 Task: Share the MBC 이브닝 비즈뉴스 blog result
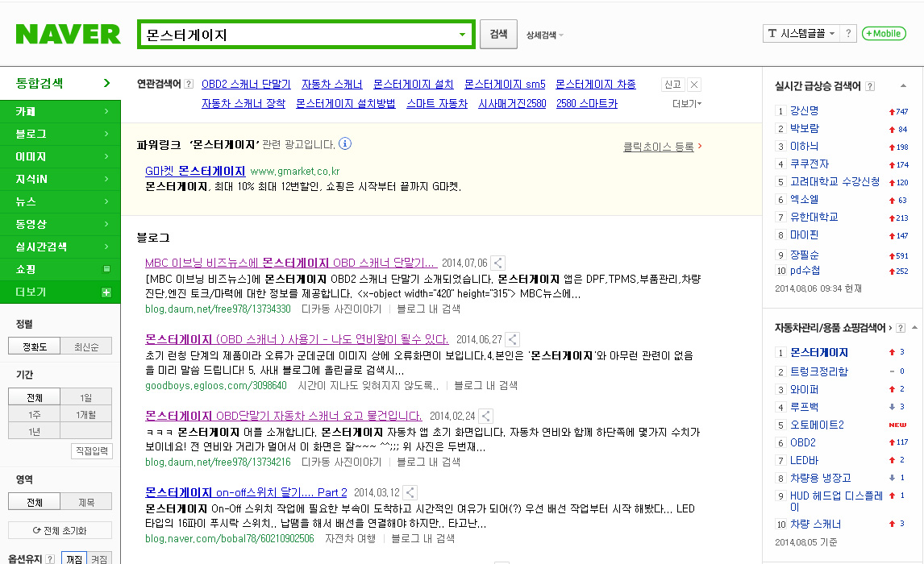tap(498, 263)
